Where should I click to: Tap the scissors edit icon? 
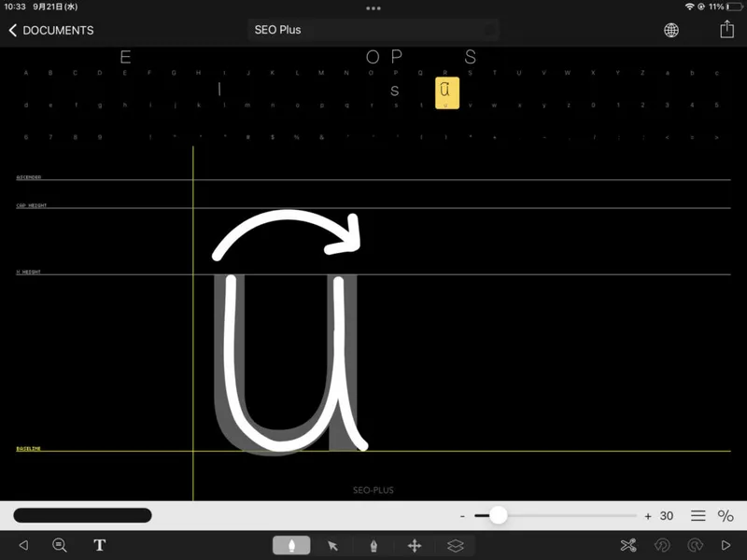click(x=630, y=545)
